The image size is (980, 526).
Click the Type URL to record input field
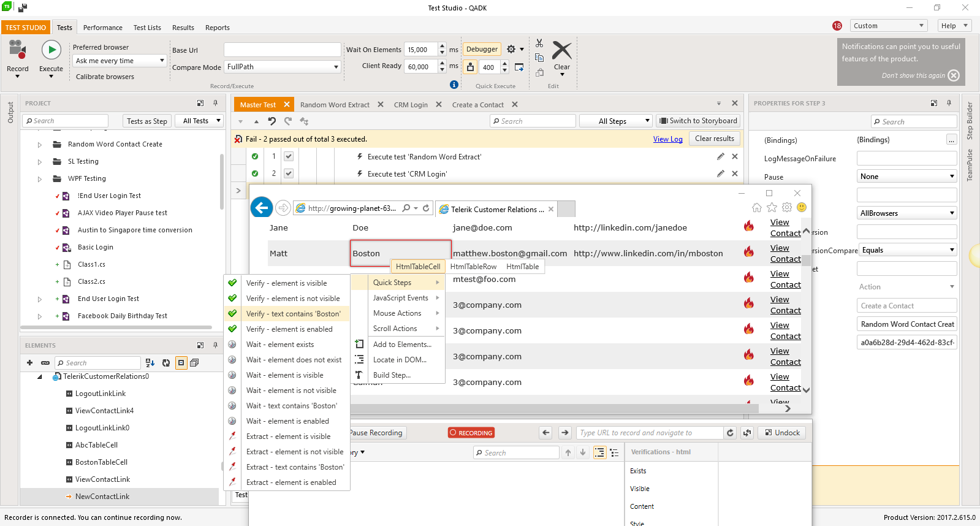tap(650, 433)
